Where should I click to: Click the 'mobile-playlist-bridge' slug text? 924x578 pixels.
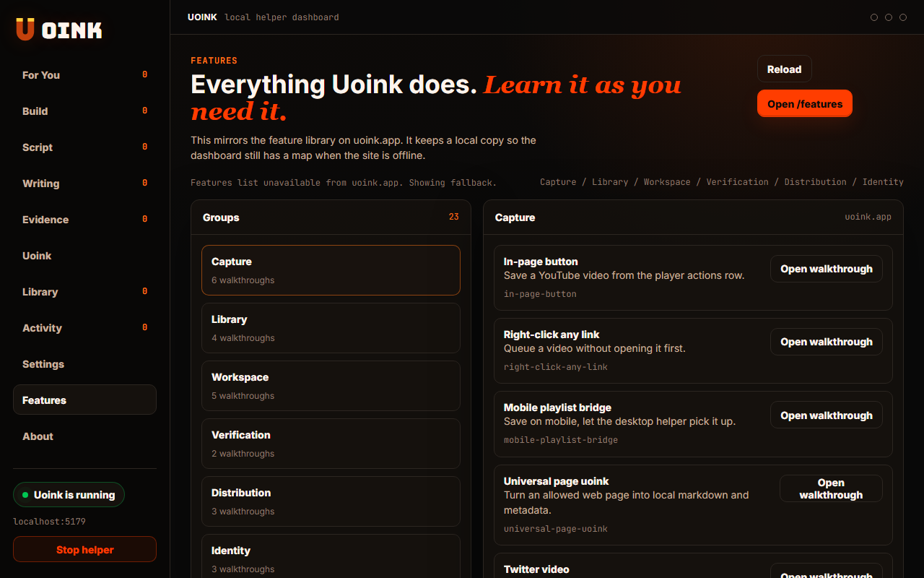561,440
